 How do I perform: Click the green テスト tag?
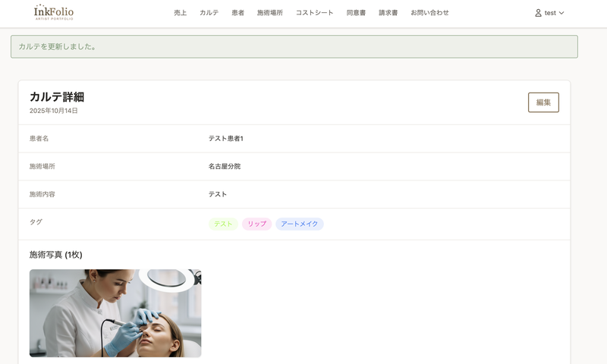223,224
